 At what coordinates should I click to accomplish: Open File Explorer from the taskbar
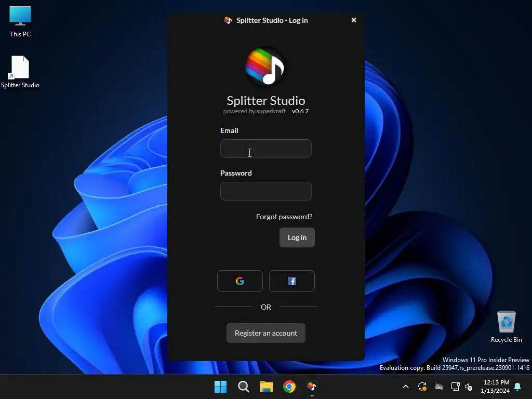pos(267,387)
